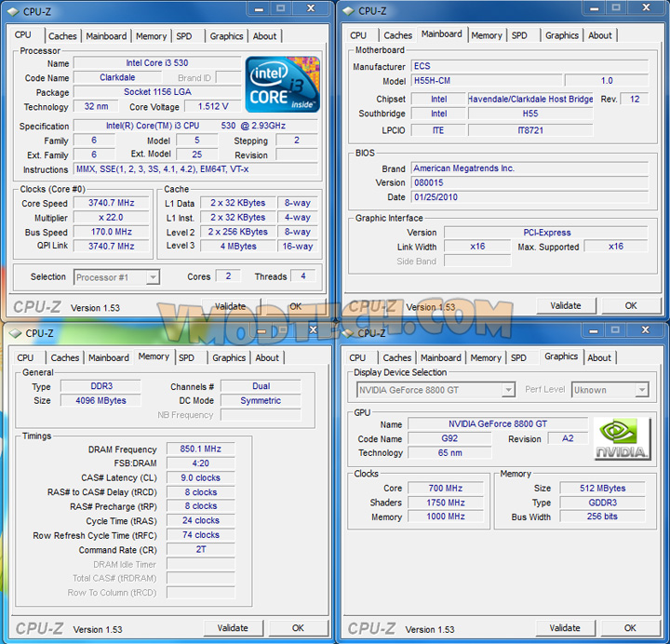Click the Bus Speed 170.0 MHz value
The image size is (670, 644).
(x=111, y=232)
